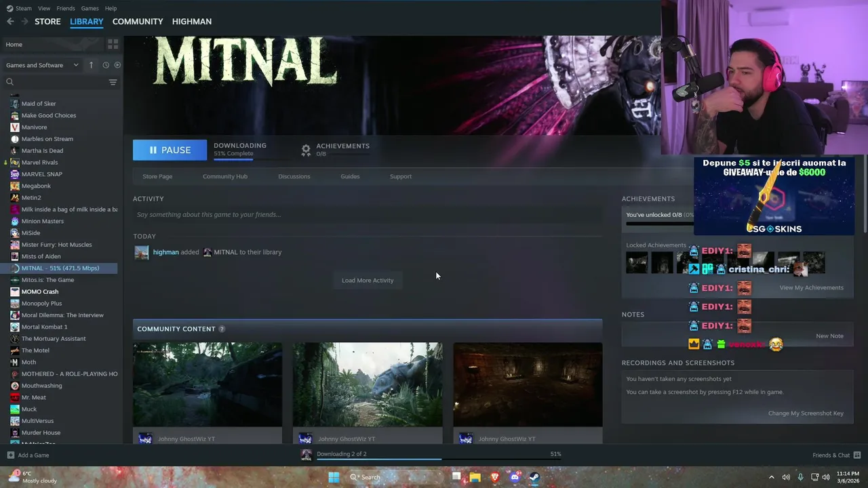This screenshot has width=868, height=488.
Task: Click the microphone tray icon
Action: [801, 477]
